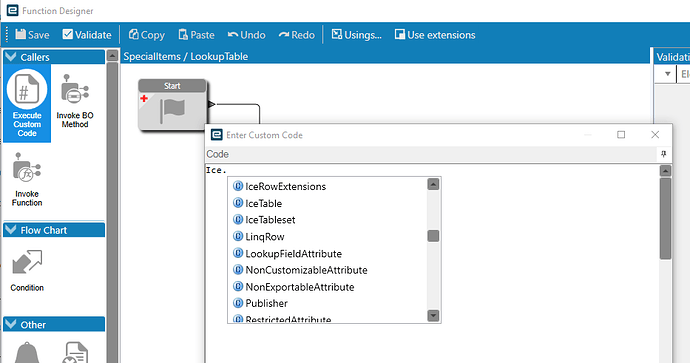
Task: Toggle Use extensions option
Action: [435, 35]
